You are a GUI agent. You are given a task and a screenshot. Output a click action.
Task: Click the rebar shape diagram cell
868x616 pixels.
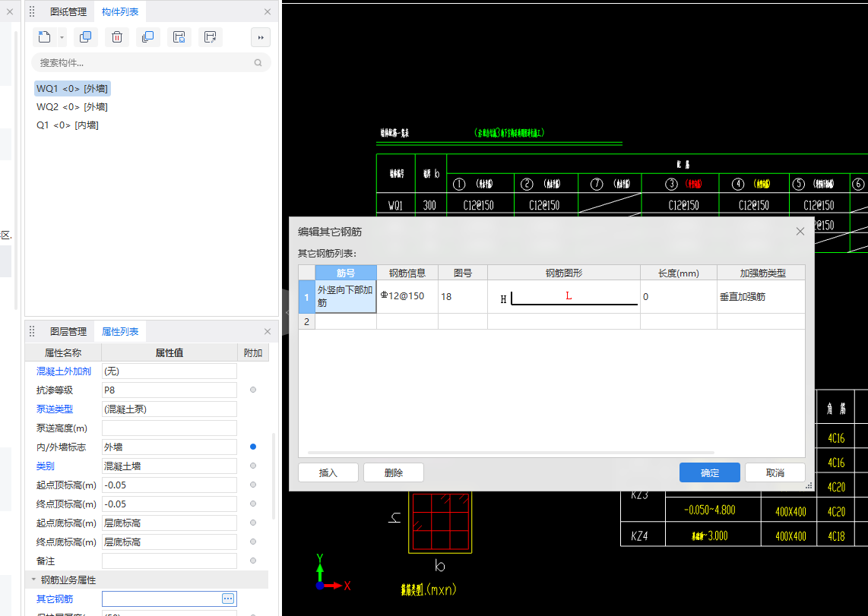click(564, 296)
